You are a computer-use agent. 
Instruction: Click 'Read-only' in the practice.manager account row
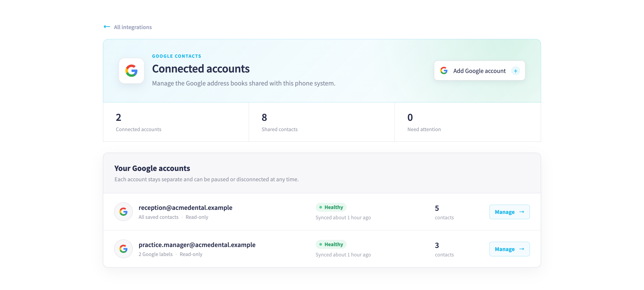191,254
